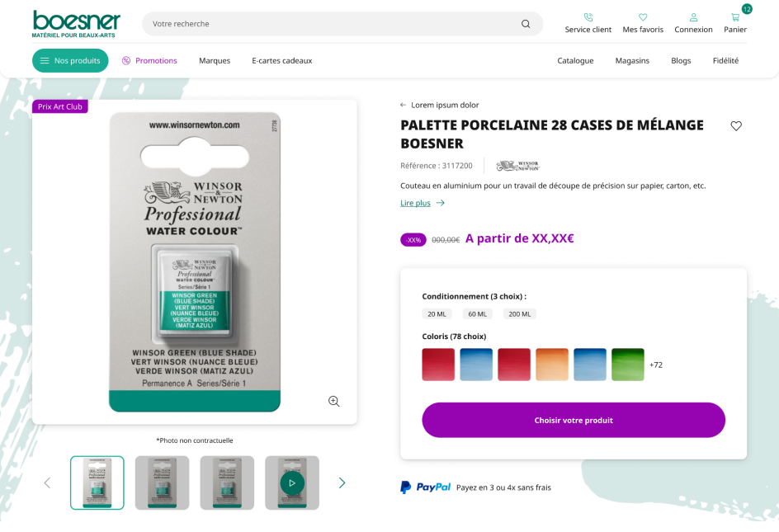
Task: Go to Promotions menu item
Action: 149,60
